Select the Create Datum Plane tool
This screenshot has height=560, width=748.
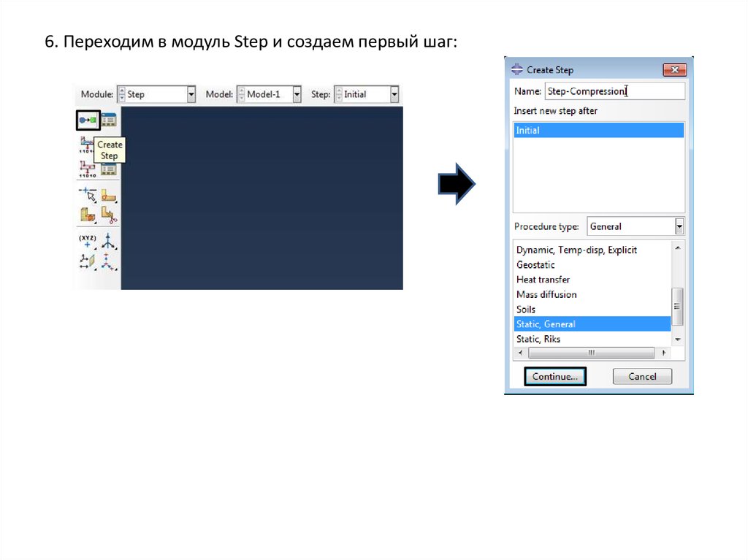pos(88,261)
